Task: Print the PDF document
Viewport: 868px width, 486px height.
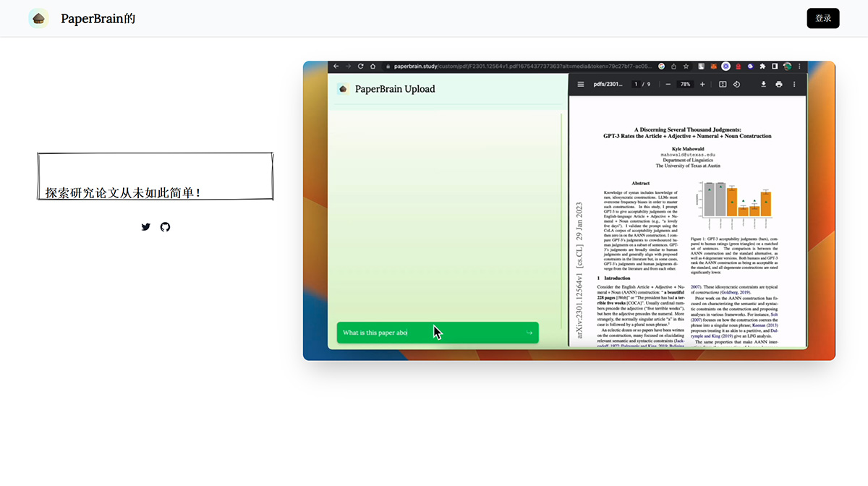Action: point(778,84)
